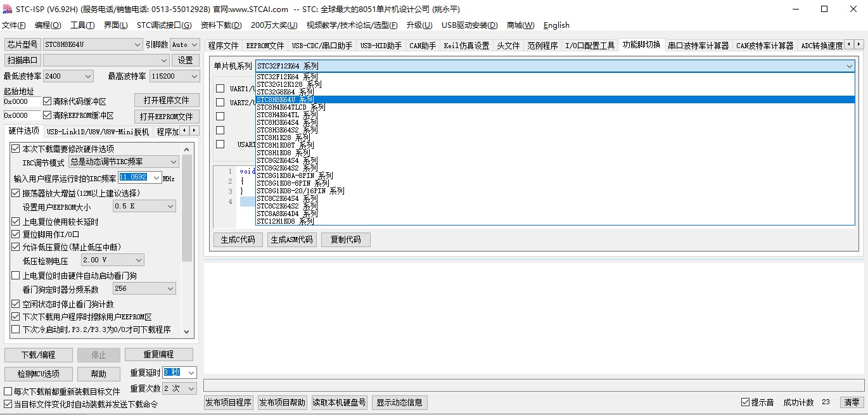Toggle 上电复位使用较长延时 checkbox
The image size is (868, 415).
click(x=16, y=222)
